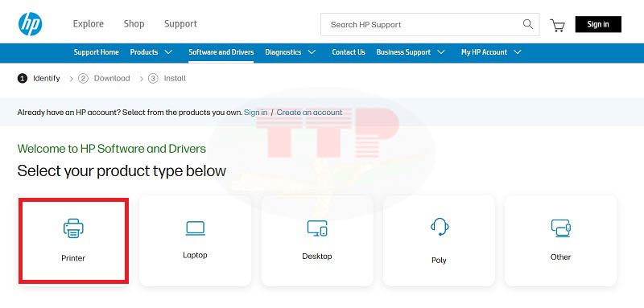Open the Software and Drivers tab
The image size is (644, 308).
click(221, 52)
